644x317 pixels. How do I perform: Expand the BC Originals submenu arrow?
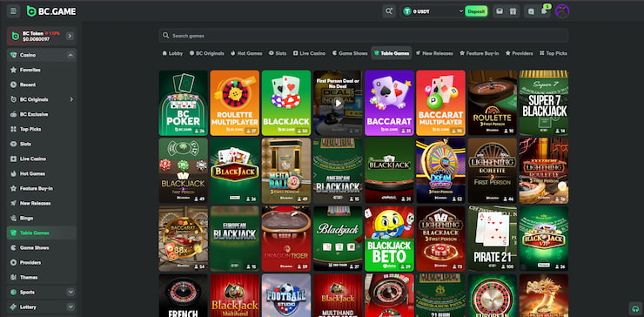[x=71, y=99]
